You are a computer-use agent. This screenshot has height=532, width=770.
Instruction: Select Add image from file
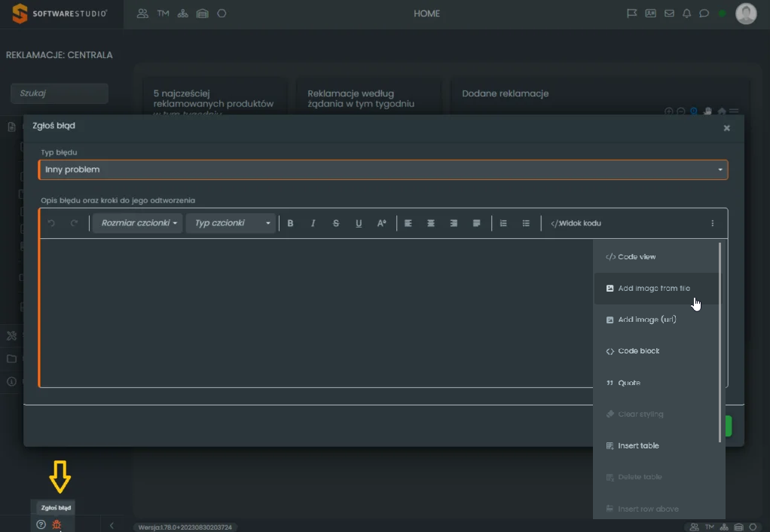point(653,289)
